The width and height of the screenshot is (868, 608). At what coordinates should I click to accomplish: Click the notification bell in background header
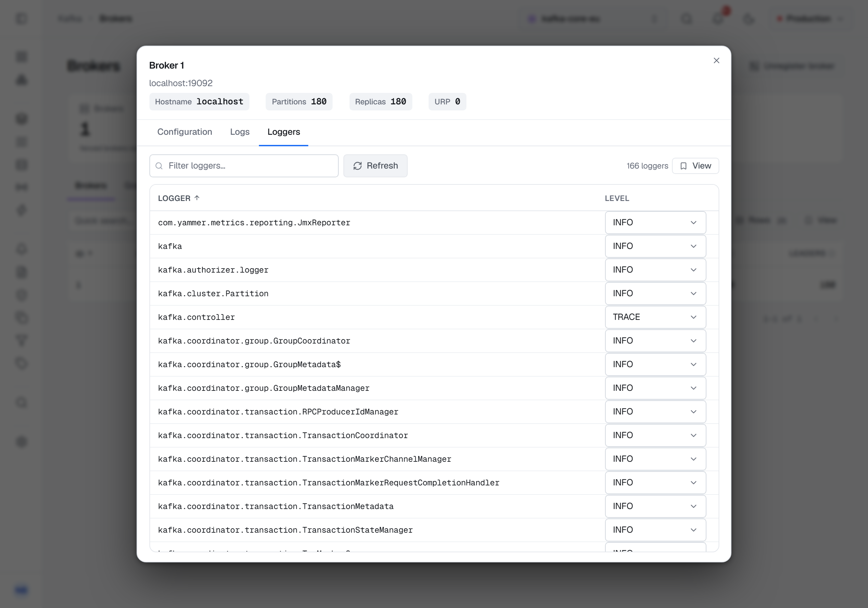(718, 19)
